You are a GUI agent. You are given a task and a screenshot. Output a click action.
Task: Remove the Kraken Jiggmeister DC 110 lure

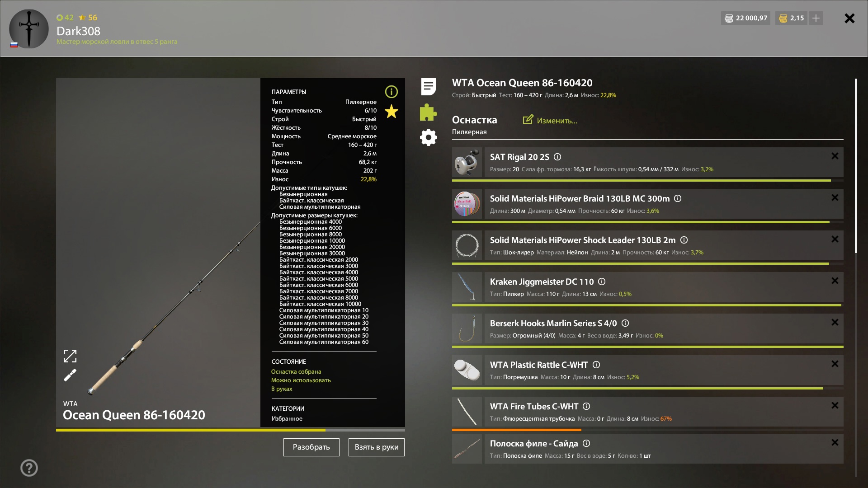click(835, 281)
